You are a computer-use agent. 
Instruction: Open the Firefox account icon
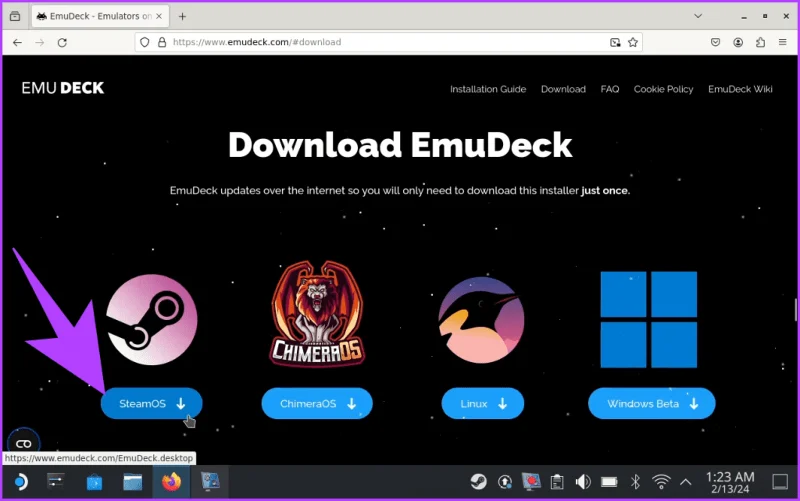tap(738, 42)
